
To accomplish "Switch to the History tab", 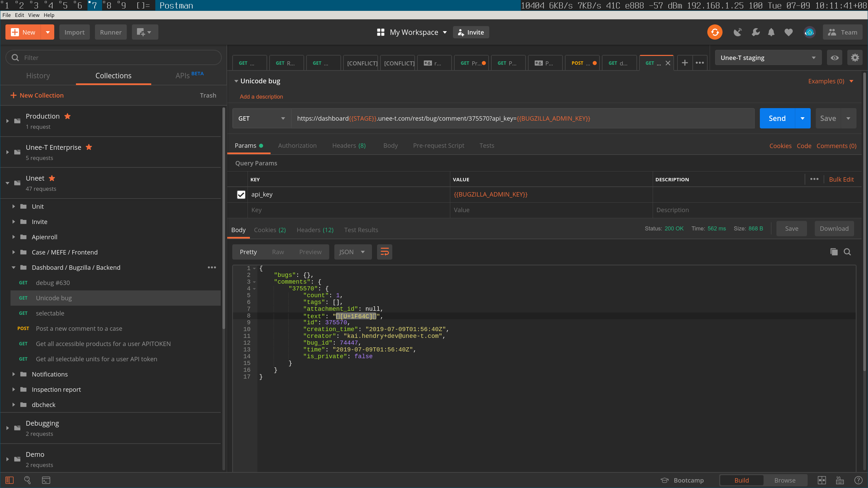I will [38, 76].
